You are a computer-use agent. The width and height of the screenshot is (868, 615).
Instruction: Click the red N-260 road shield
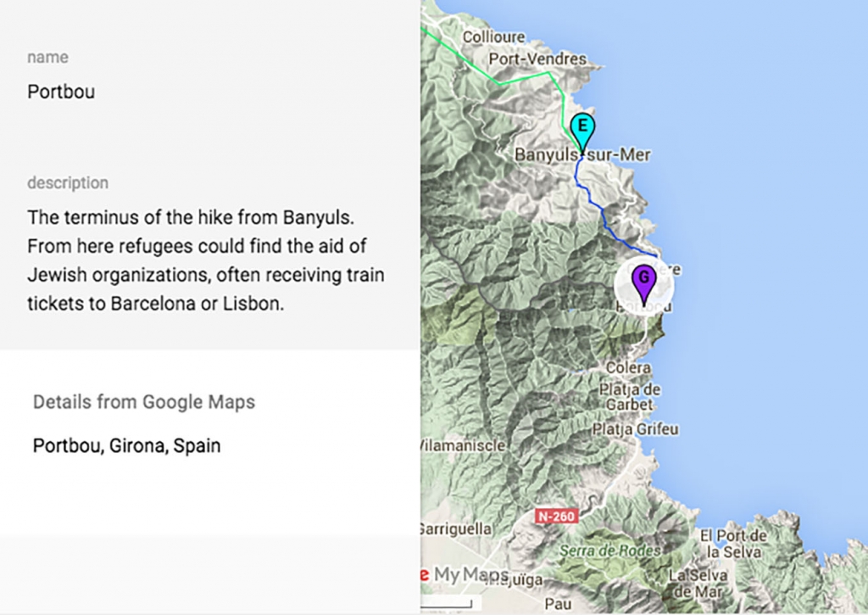554,515
